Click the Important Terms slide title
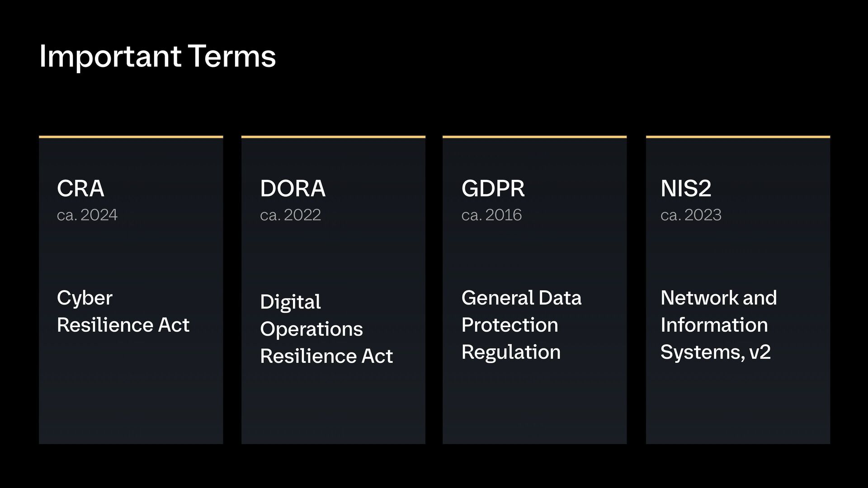Image resolution: width=868 pixels, height=488 pixels. (x=157, y=57)
